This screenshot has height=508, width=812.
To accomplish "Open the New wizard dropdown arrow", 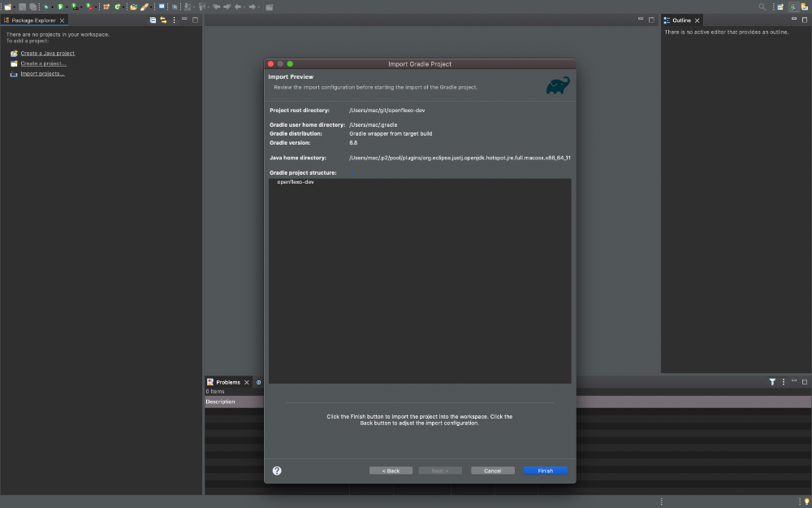I will 15,7.
